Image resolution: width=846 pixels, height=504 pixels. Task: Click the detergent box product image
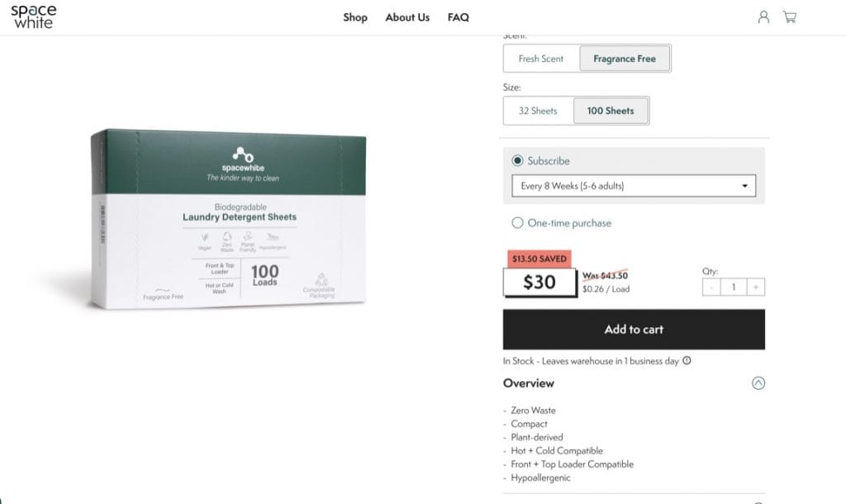click(x=229, y=219)
